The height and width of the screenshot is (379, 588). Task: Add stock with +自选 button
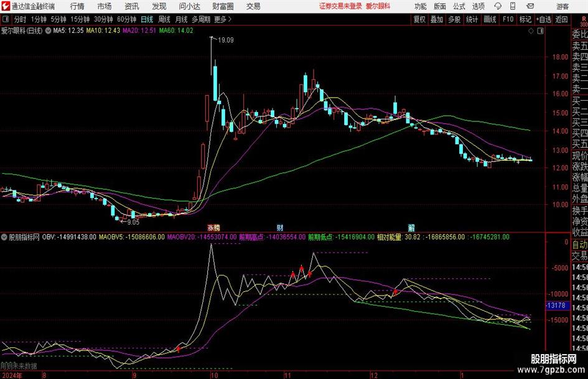click(x=543, y=19)
